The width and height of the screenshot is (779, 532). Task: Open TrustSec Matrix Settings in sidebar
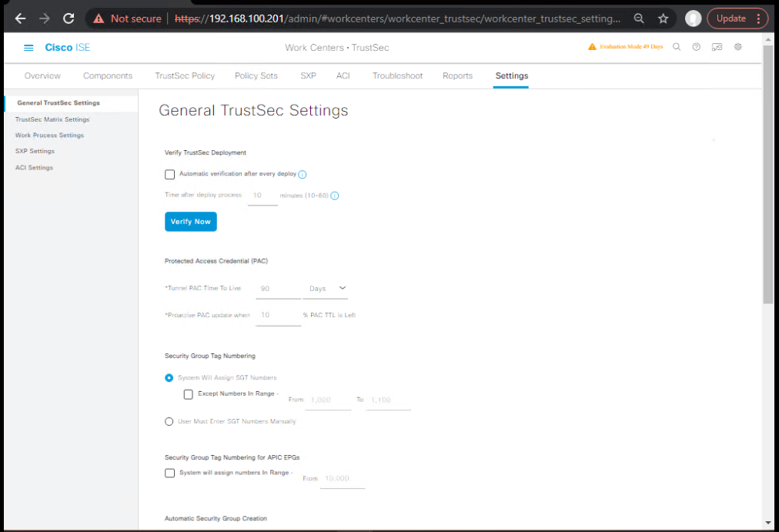coord(52,119)
